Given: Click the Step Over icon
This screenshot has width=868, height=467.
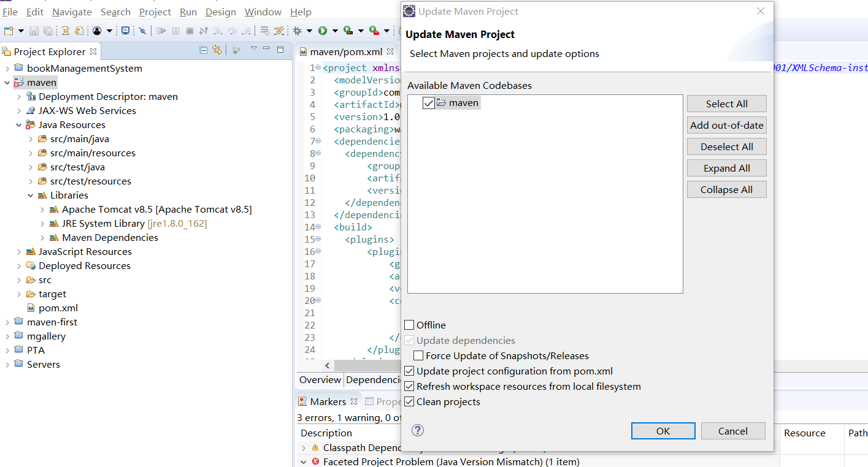Looking at the screenshot, I should (232, 31).
